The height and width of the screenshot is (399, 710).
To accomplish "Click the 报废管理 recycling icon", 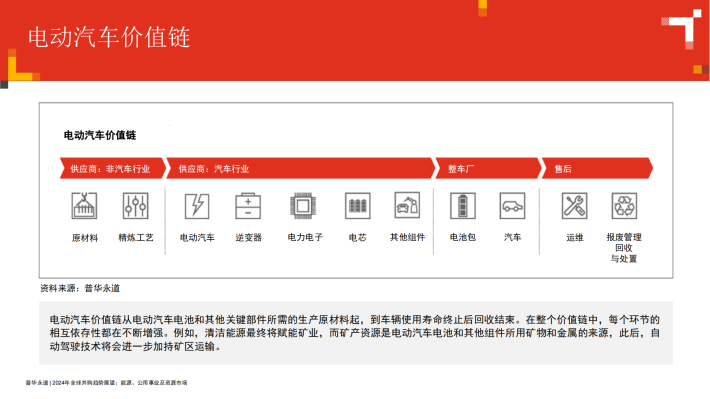I will pyautogui.click(x=624, y=206).
